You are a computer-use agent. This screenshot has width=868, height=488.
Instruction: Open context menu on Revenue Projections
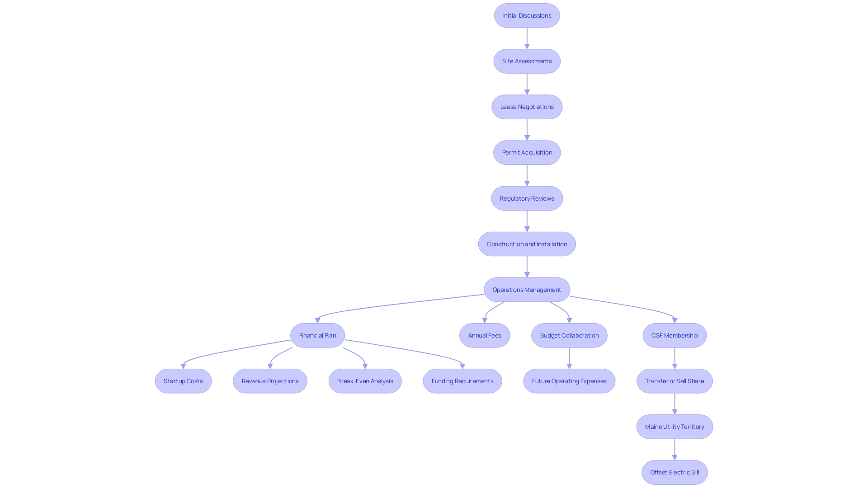click(270, 381)
